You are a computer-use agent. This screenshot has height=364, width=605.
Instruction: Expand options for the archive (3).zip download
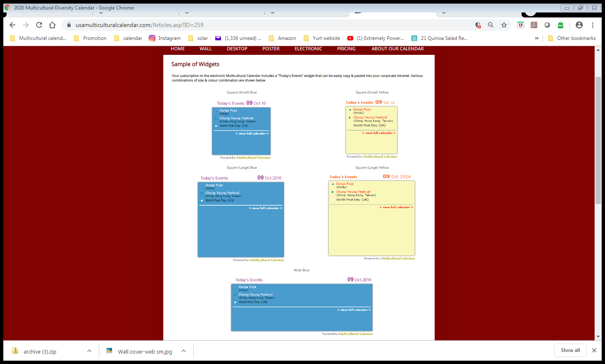[x=89, y=351]
